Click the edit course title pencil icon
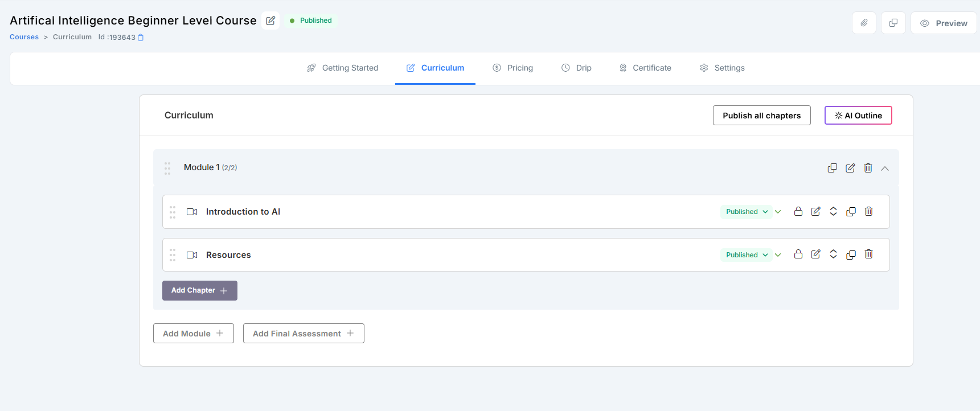 pyautogui.click(x=270, y=20)
